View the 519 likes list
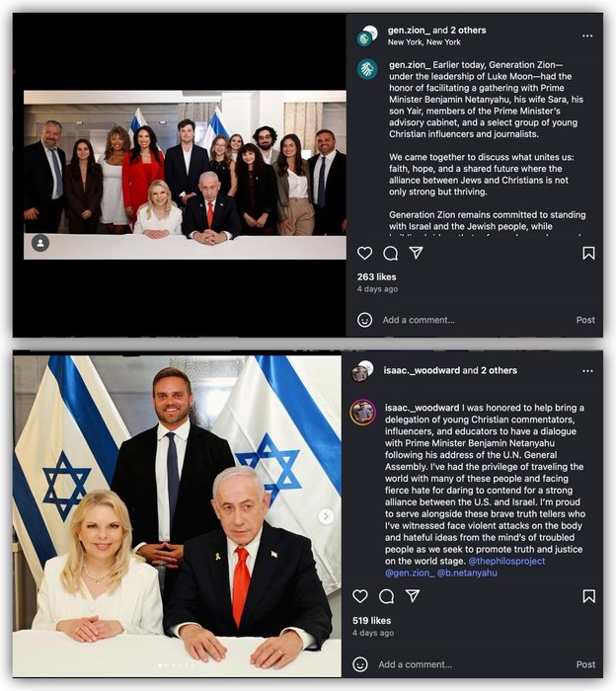The width and height of the screenshot is (616, 691). (371, 621)
